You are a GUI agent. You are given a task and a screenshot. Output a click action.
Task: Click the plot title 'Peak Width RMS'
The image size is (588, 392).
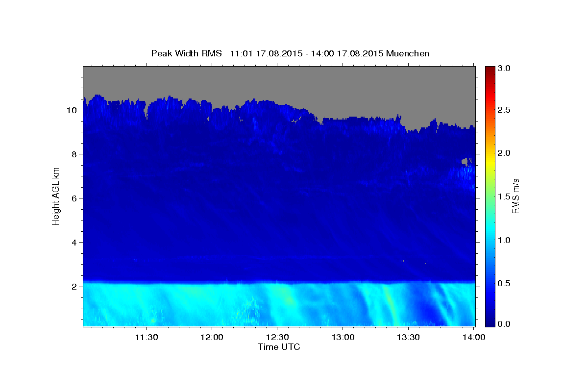coord(187,53)
